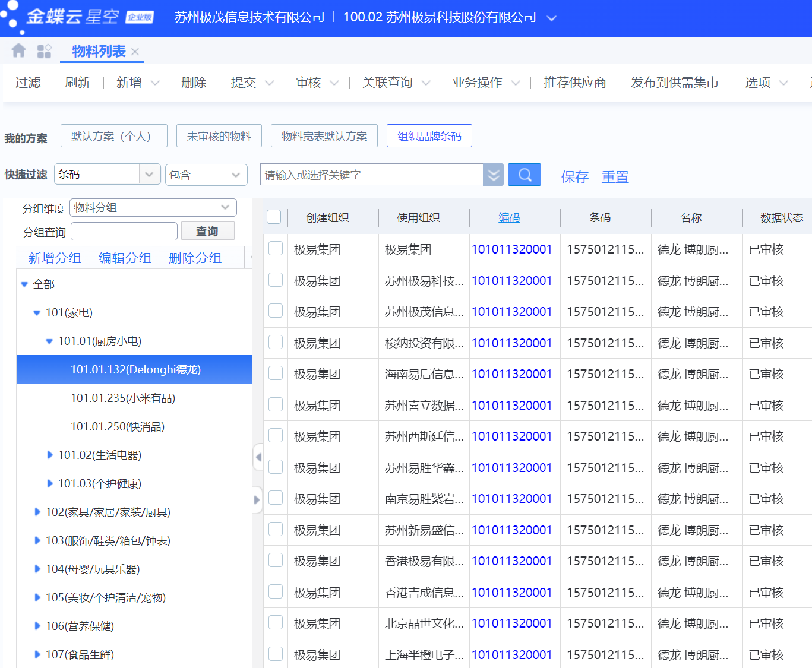Expand the 107(食品生鲜) node
This screenshot has height=668, width=812.
coord(37,654)
